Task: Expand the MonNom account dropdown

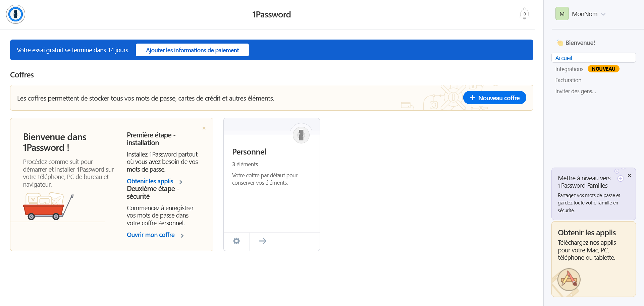Action: [x=603, y=14]
